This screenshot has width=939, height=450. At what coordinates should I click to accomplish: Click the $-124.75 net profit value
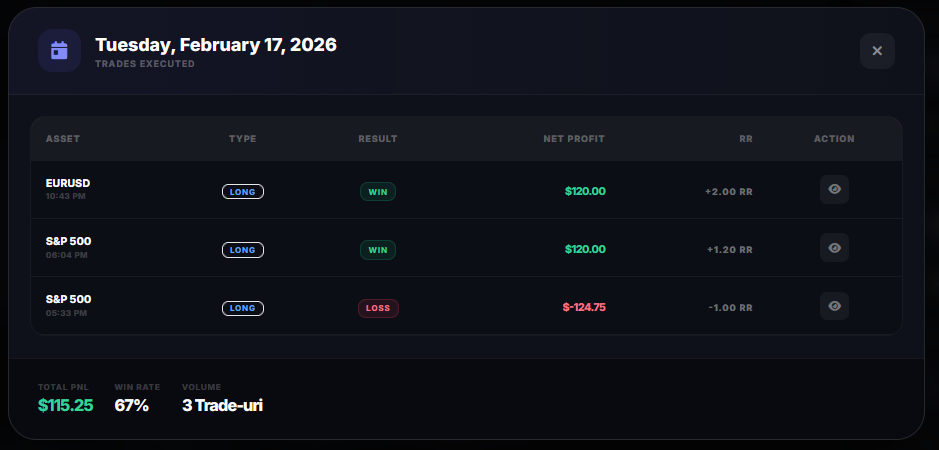click(584, 307)
